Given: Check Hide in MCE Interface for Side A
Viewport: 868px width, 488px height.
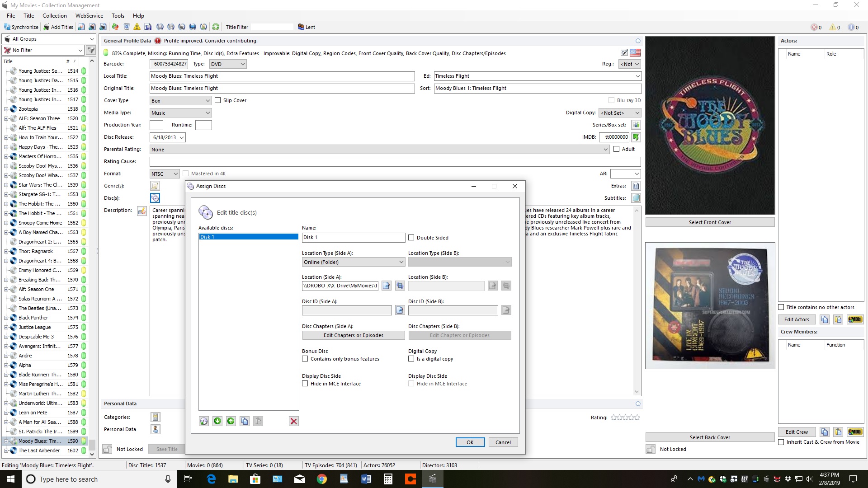Looking at the screenshot, I should click(305, 384).
